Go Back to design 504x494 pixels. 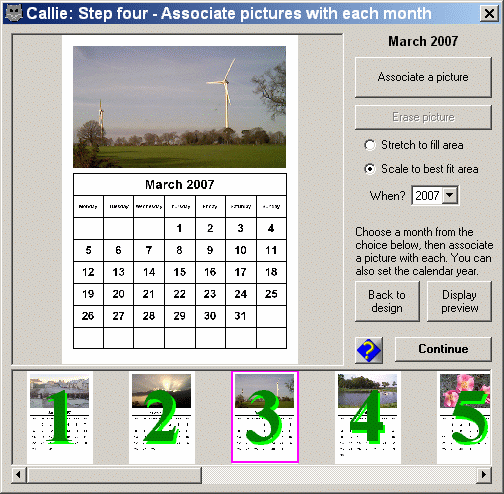pyautogui.click(x=387, y=301)
